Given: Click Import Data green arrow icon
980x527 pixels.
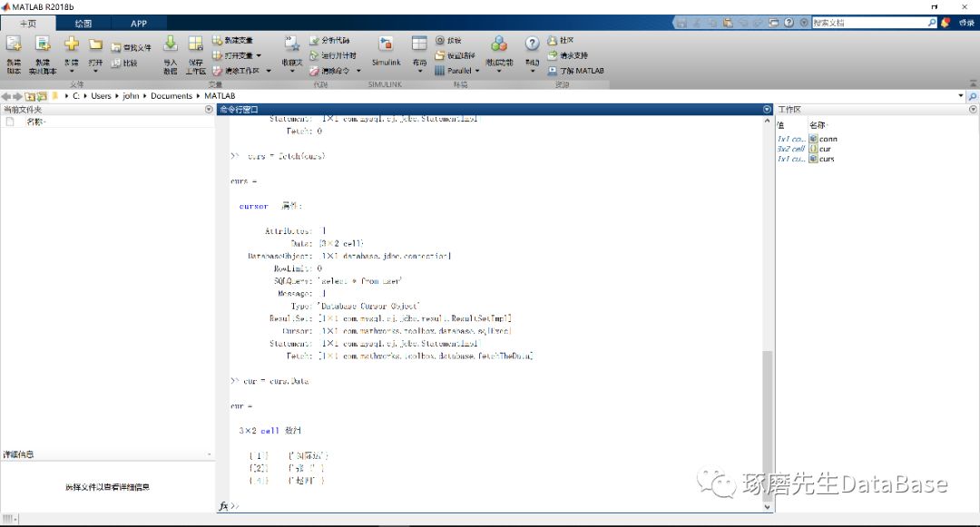Looking at the screenshot, I should tap(170, 44).
